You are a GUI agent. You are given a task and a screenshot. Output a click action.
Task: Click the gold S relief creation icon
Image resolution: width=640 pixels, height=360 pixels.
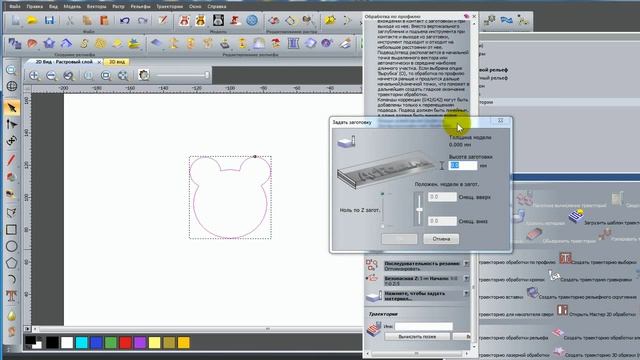point(84,43)
